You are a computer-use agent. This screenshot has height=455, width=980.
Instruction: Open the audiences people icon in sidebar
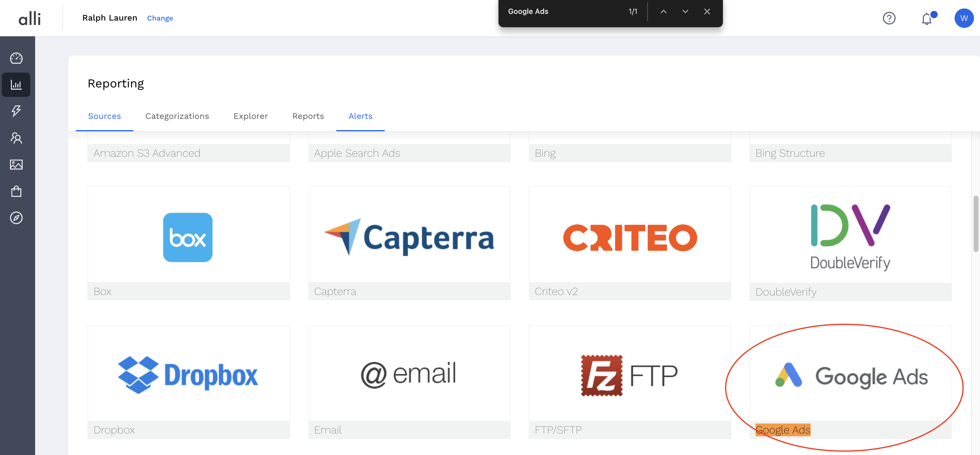point(16,138)
